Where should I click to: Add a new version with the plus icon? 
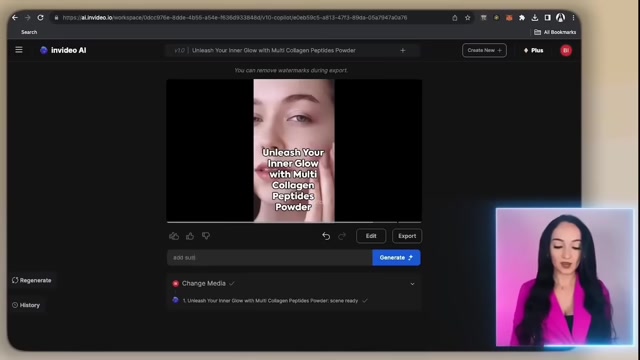403,51
